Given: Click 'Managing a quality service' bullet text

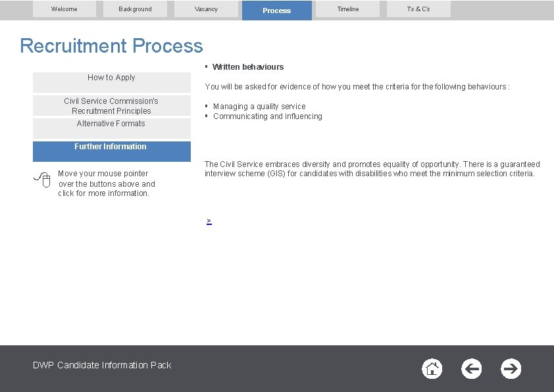Looking at the screenshot, I should [259, 107].
